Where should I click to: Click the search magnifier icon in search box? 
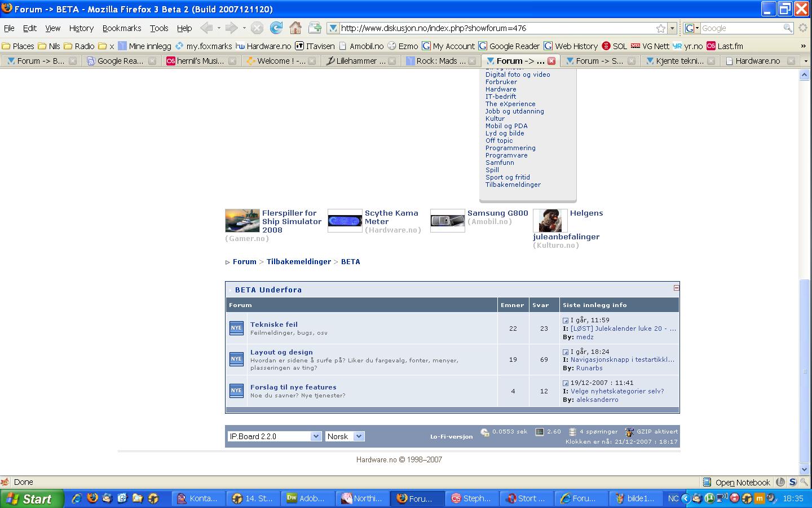[x=788, y=28]
